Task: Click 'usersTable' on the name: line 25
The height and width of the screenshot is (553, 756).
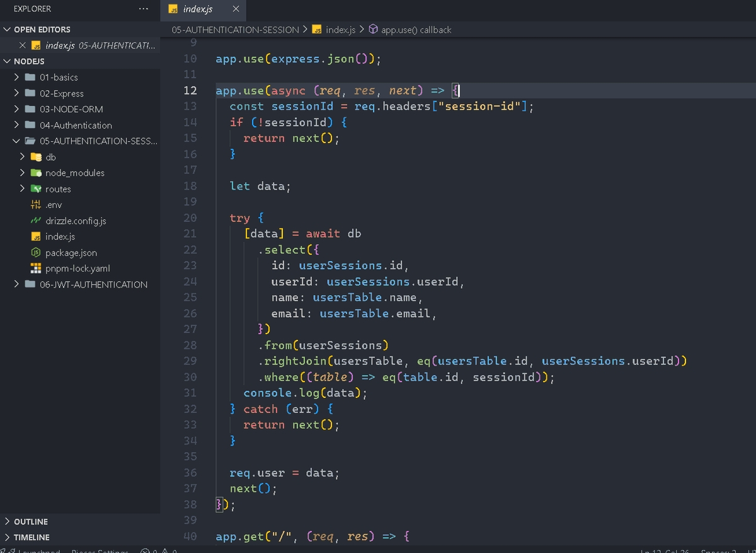Action: 348,298
